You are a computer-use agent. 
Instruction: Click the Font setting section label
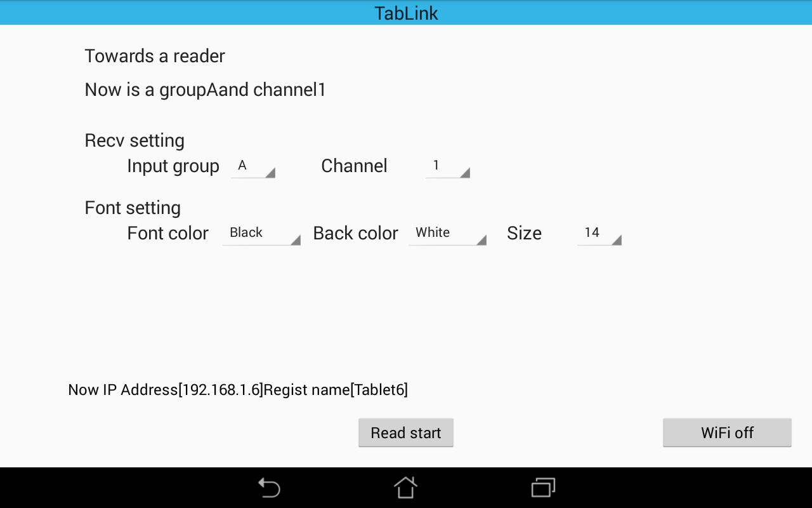[133, 208]
